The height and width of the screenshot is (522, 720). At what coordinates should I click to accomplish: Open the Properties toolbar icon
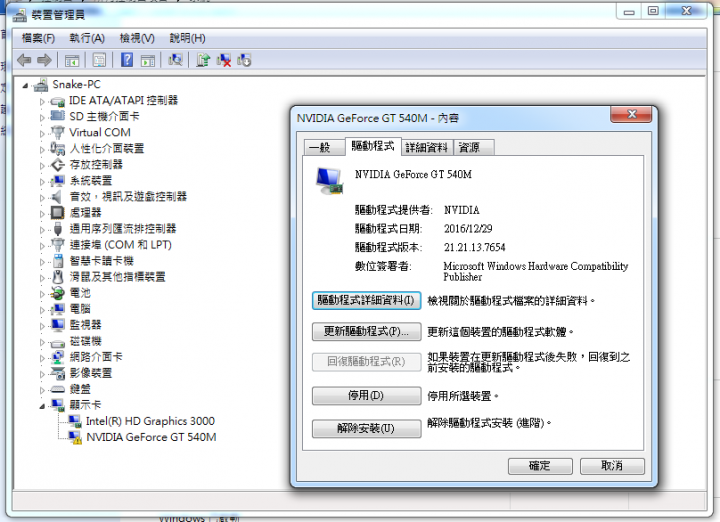tap(99, 60)
